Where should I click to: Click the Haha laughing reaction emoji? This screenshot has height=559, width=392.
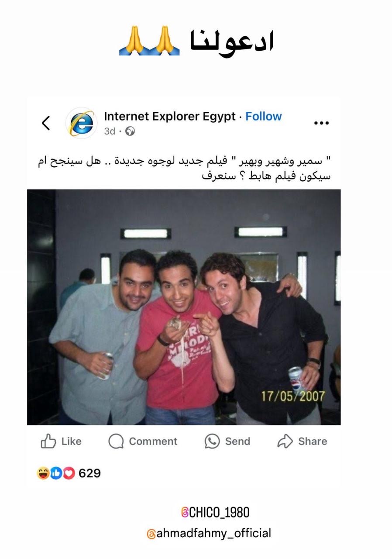pyautogui.click(x=43, y=473)
